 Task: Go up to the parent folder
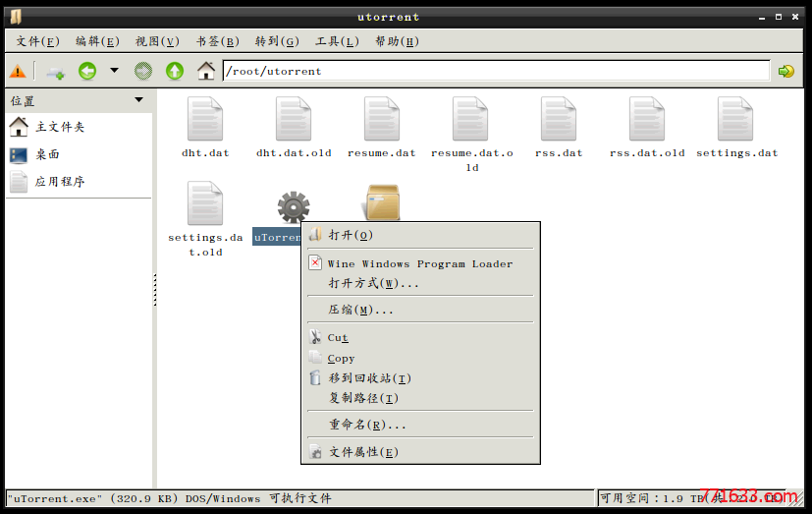tap(175, 71)
